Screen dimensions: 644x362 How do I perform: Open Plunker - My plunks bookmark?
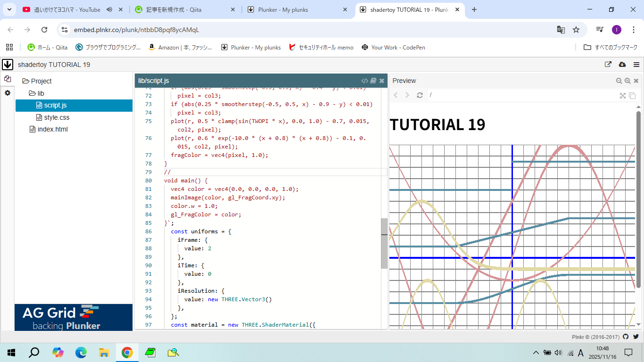tap(251, 47)
